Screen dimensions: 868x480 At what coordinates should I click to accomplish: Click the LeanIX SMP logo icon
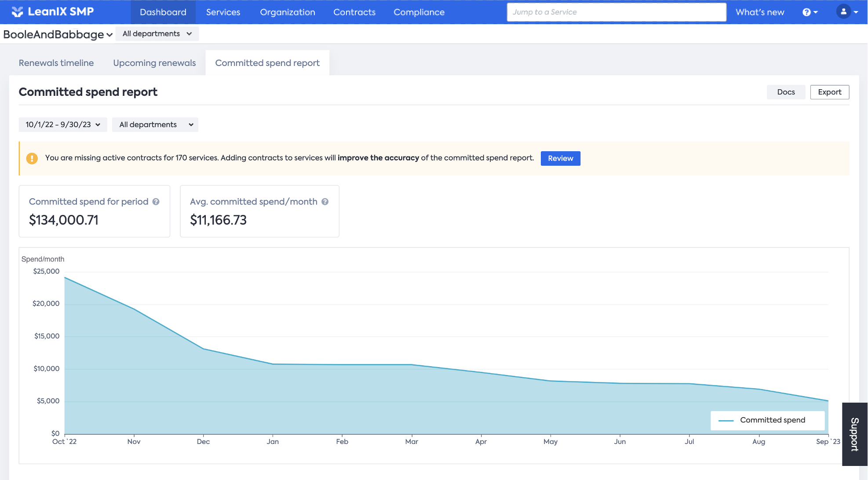(x=17, y=12)
